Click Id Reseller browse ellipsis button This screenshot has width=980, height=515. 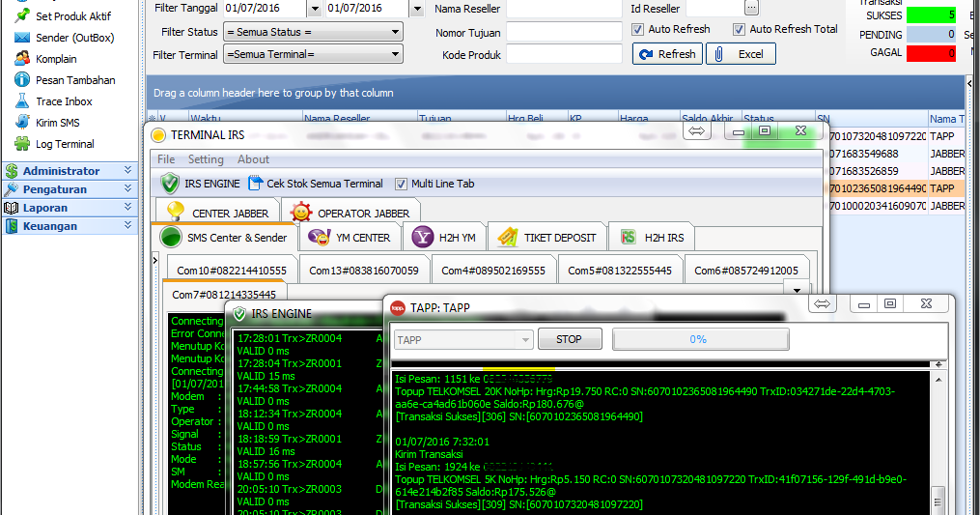pos(752,8)
